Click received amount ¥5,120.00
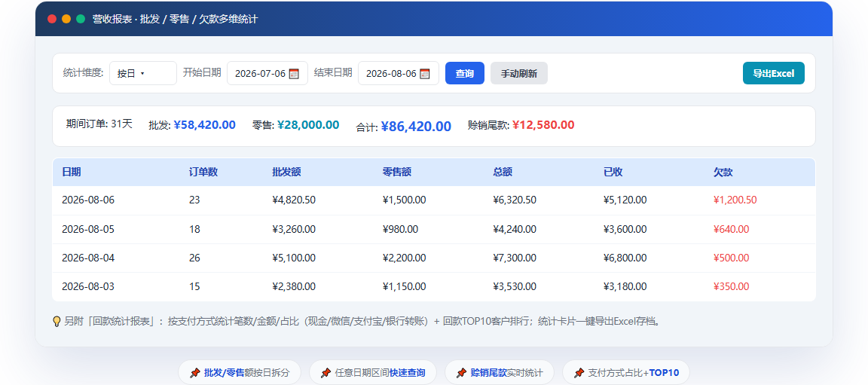This screenshot has width=868, height=385. [x=625, y=200]
